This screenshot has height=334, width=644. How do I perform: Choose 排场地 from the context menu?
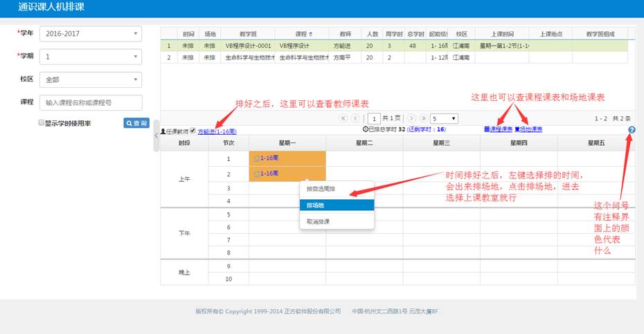tap(337, 205)
